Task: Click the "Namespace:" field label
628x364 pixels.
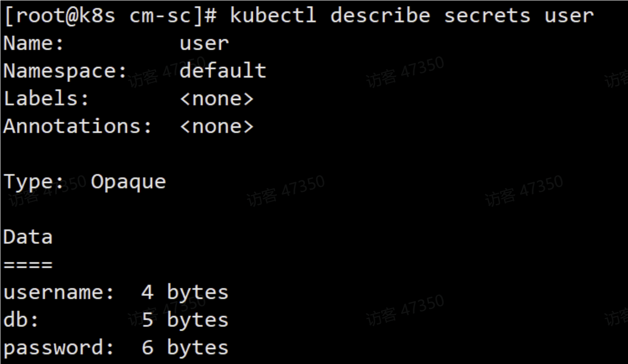Action: pyautogui.click(x=65, y=71)
